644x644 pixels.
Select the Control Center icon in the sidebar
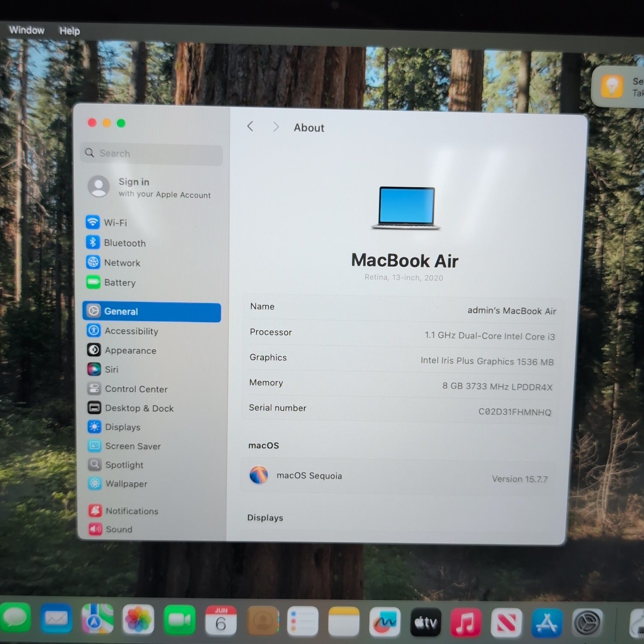[x=94, y=389]
